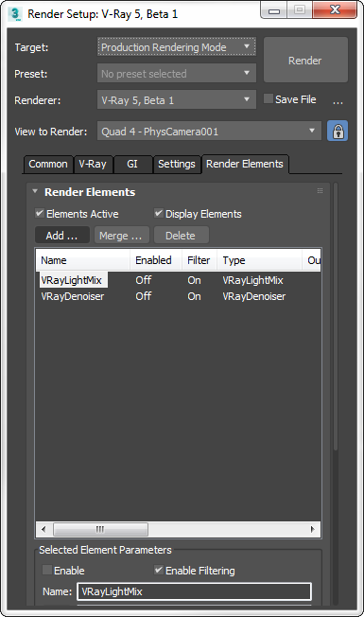Open the Renderer dropdown
Image resolution: width=364 pixels, height=617 pixels.
point(177,99)
